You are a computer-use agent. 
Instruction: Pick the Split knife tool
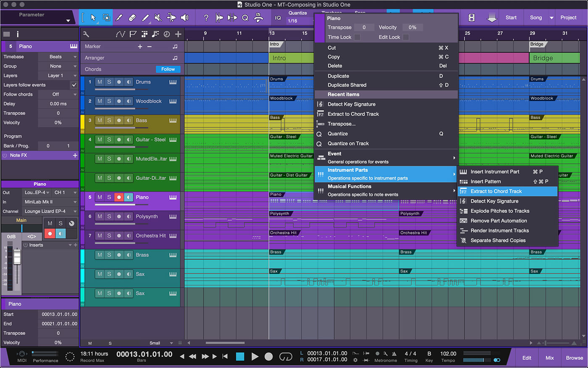[x=119, y=18]
